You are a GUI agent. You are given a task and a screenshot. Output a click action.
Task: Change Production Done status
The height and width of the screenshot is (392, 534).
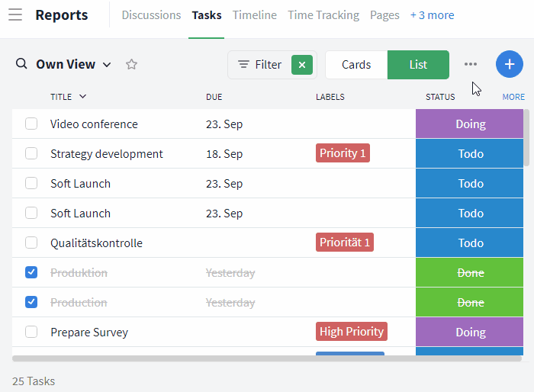pyautogui.click(x=469, y=302)
